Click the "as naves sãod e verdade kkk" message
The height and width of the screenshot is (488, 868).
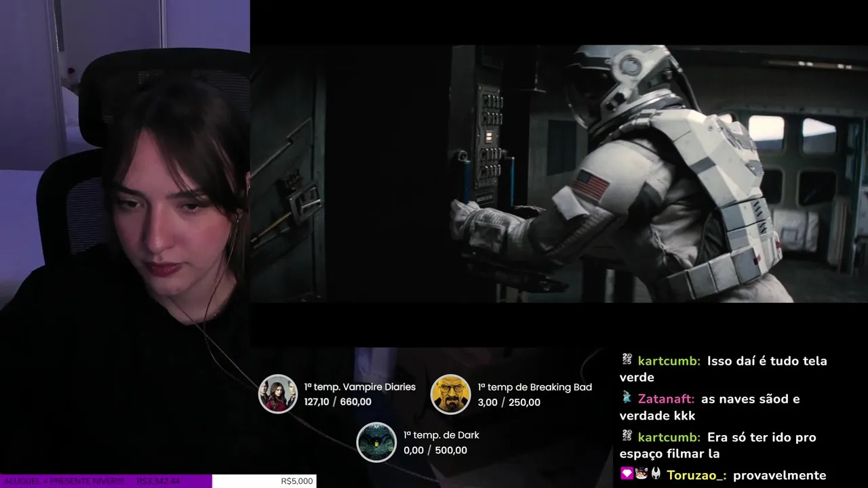pos(710,407)
